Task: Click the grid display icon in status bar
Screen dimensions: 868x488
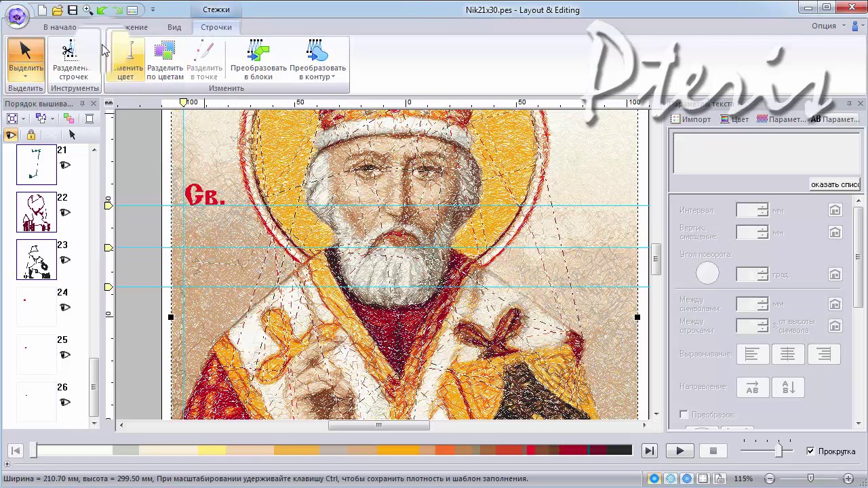Action: (704, 479)
